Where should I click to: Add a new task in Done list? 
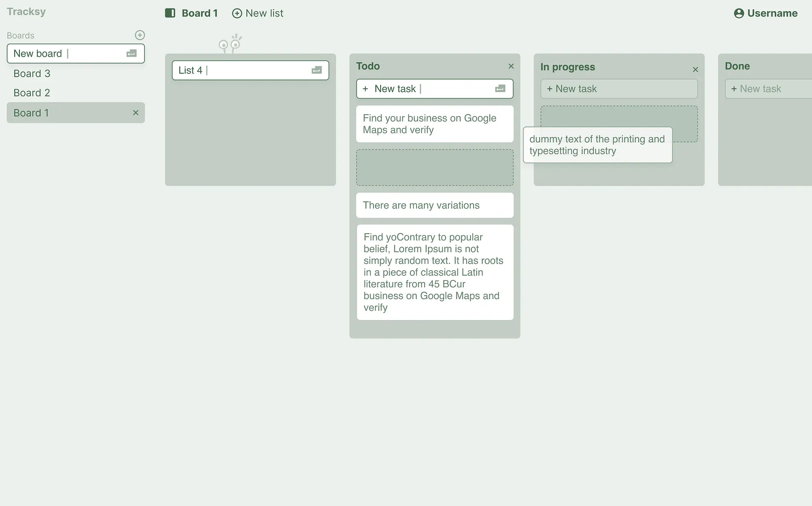point(767,89)
